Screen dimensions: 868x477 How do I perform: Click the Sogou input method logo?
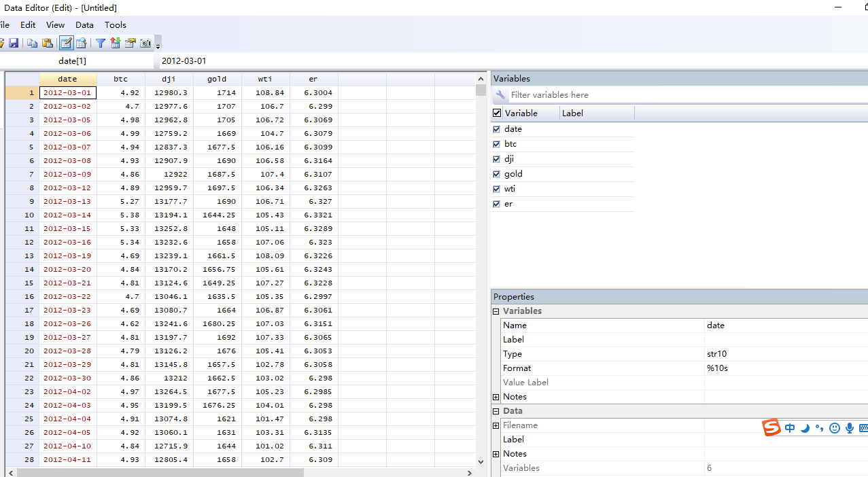(771, 428)
